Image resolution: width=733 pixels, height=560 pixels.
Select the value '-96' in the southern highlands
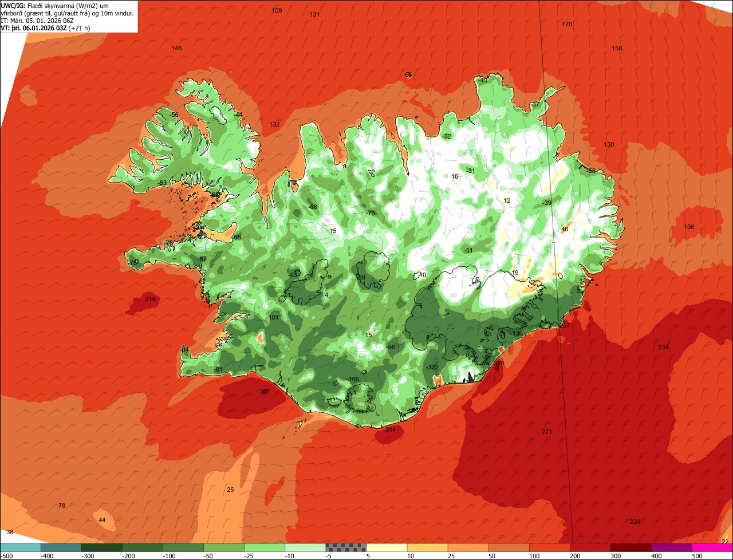pyautogui.click(x=391, y=347)
